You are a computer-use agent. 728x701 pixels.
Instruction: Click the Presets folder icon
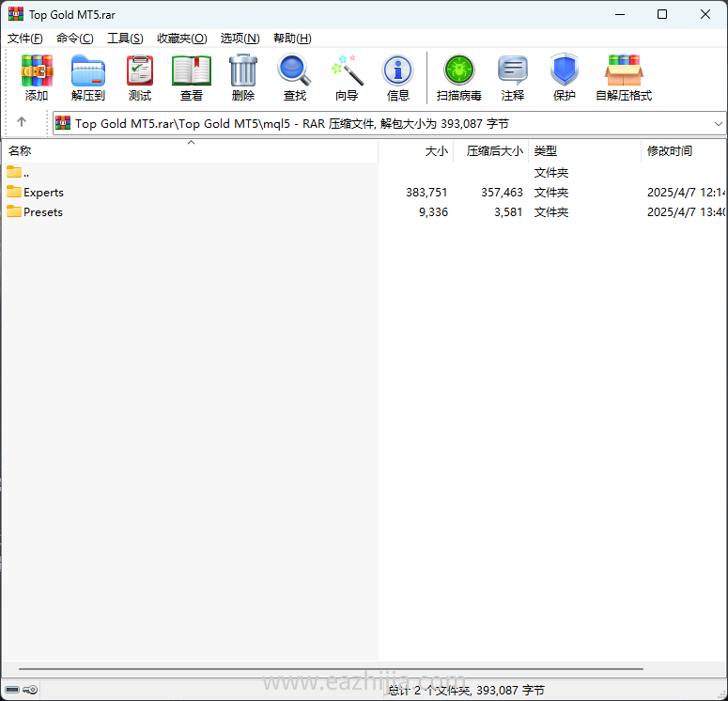click(x=14, y=211)
